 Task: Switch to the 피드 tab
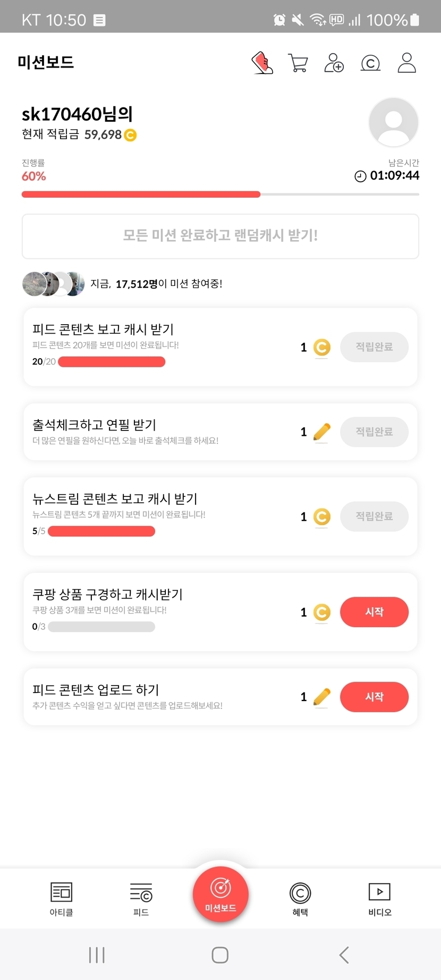coord(141,899)
